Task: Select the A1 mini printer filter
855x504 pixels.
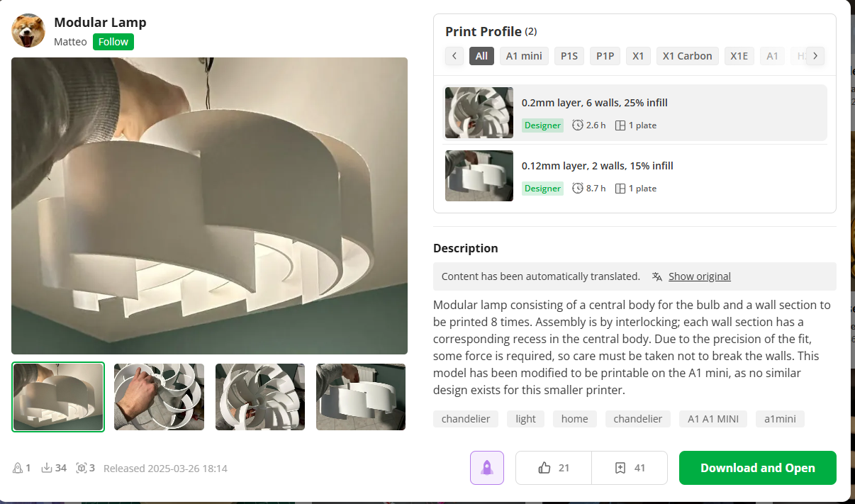Action: click(524, 56)
